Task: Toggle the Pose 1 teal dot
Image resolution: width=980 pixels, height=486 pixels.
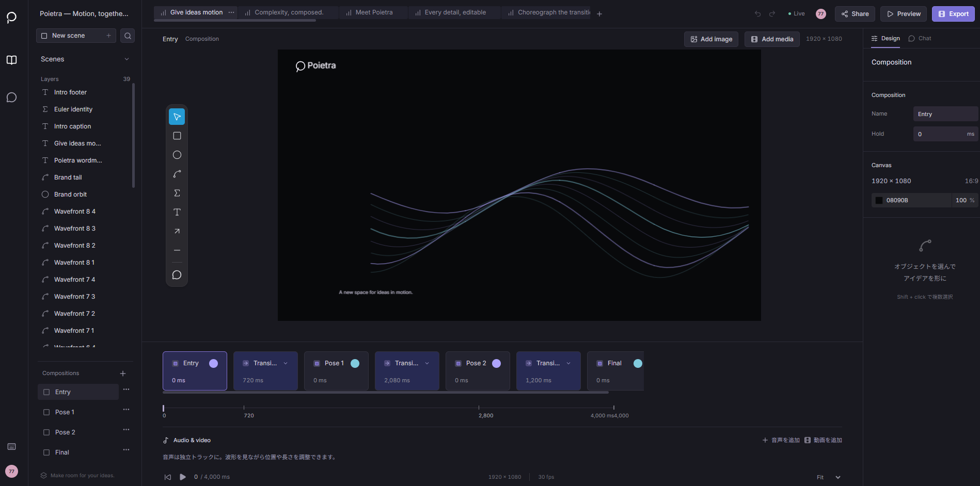Action: pyautogui.click(x=355, y=363)
